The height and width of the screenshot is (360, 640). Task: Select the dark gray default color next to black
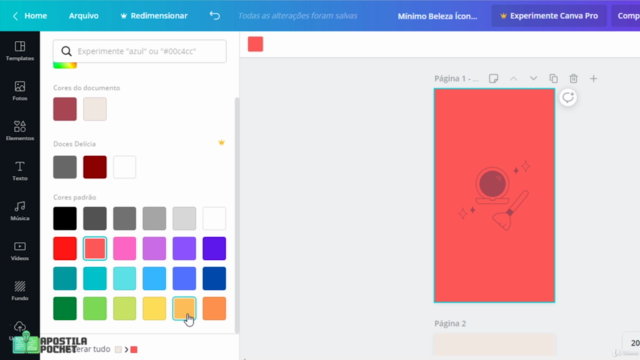[95, 218]
